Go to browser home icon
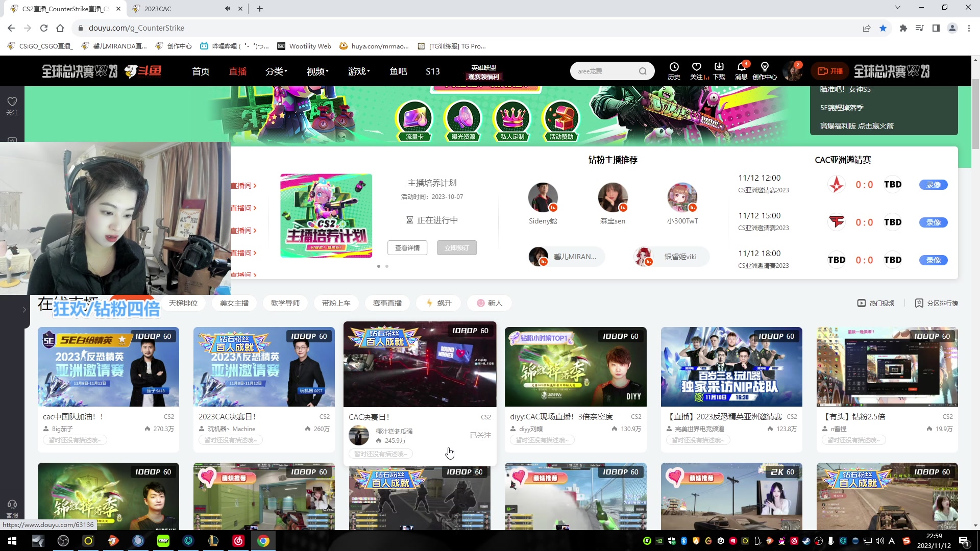Viewport: 980px width, 551px height. [x=60, y=28]
